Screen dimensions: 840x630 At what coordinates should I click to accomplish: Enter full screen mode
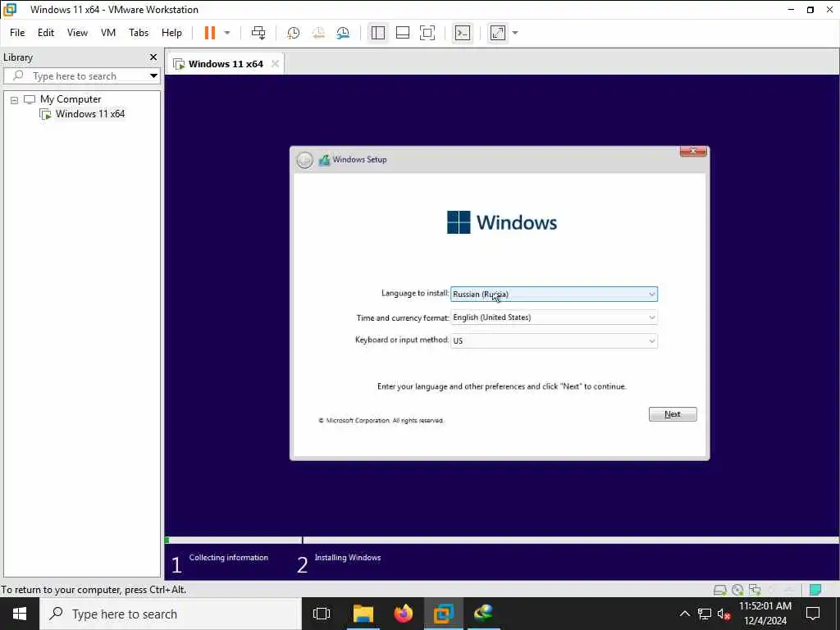(x=427, y=33)
